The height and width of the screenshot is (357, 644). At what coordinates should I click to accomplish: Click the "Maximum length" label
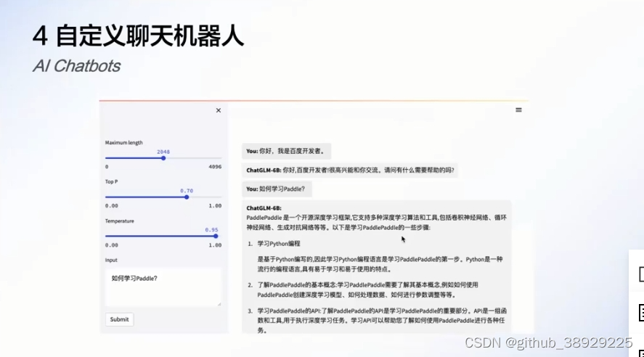pyautogui.click(x=123, y=142)
